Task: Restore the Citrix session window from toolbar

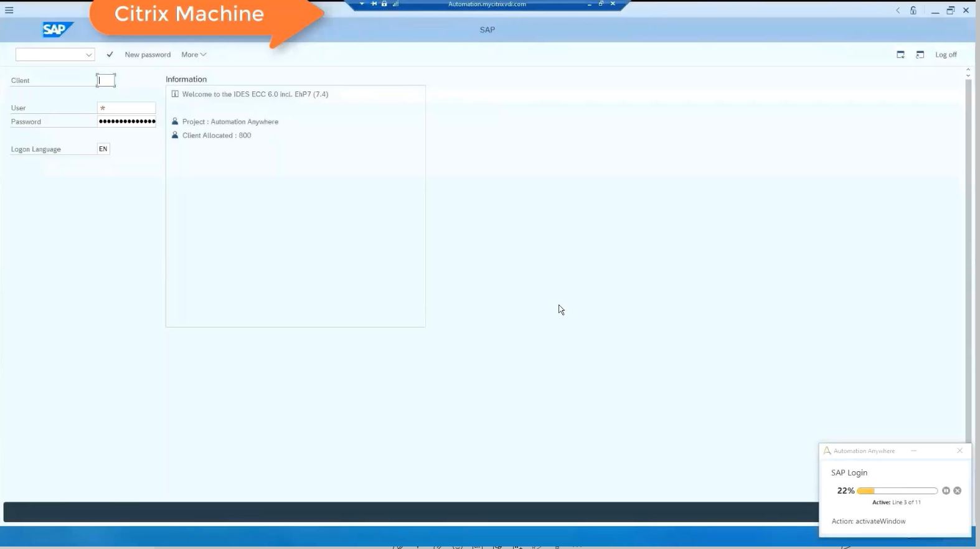Action: point(601,4)
